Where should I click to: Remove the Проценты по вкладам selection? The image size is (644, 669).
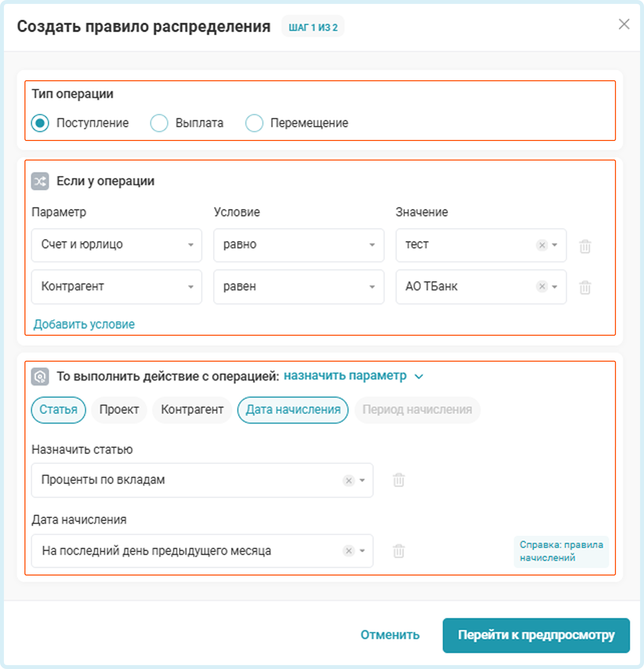[348, 480]
